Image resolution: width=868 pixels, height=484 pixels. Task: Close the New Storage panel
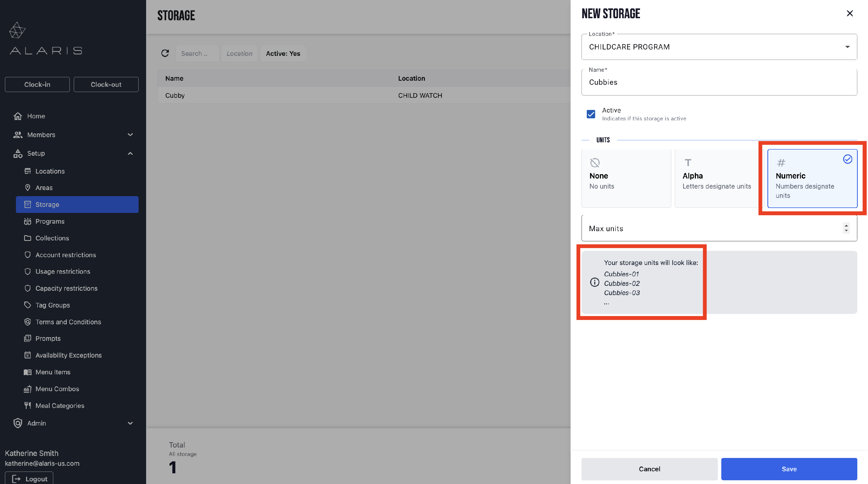click(x=849, y=14)
